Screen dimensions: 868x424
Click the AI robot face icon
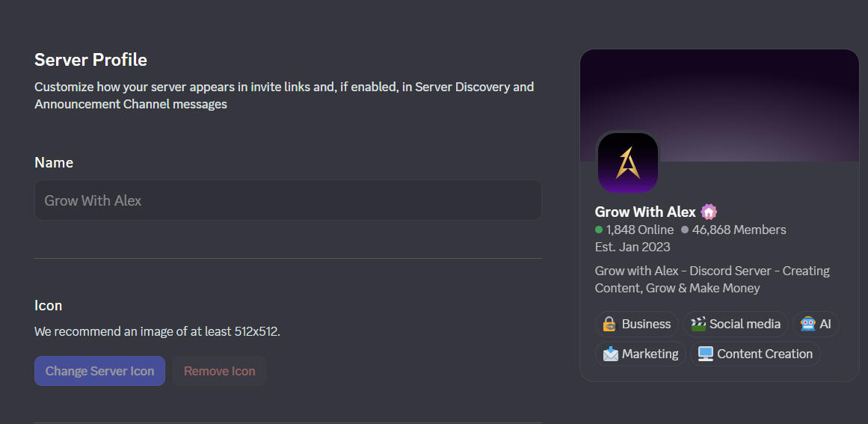807,325
